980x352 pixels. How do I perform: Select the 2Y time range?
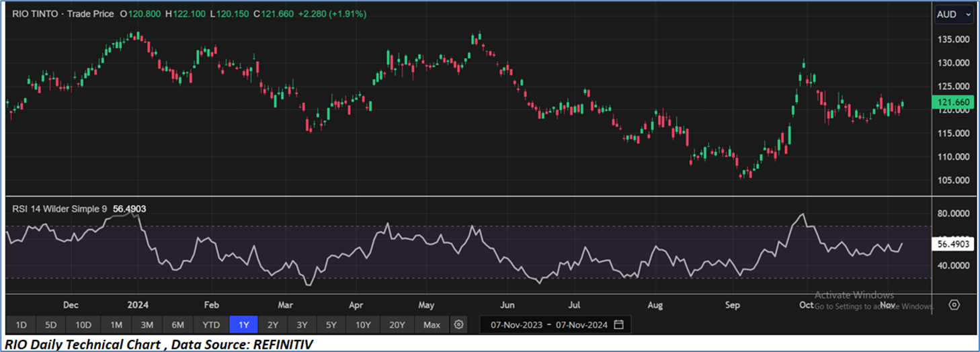[273, 325]
